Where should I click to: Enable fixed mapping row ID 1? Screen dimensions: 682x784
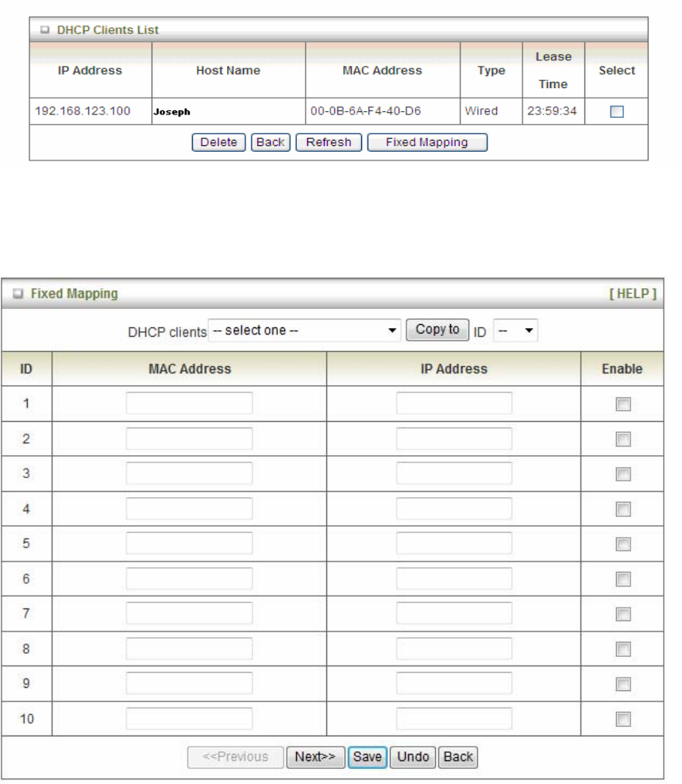coord(622,404)
